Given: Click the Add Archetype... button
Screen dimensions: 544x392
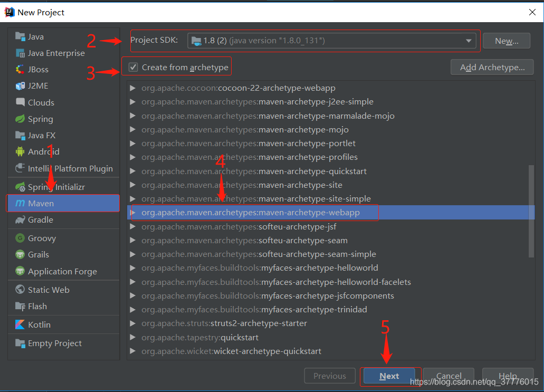Looking at the screenshot, I should [x=492, y=67].
